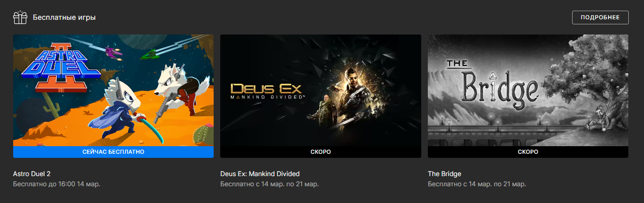
Task: Open the Astro Duel 2 title link
Action: (32, 174)
